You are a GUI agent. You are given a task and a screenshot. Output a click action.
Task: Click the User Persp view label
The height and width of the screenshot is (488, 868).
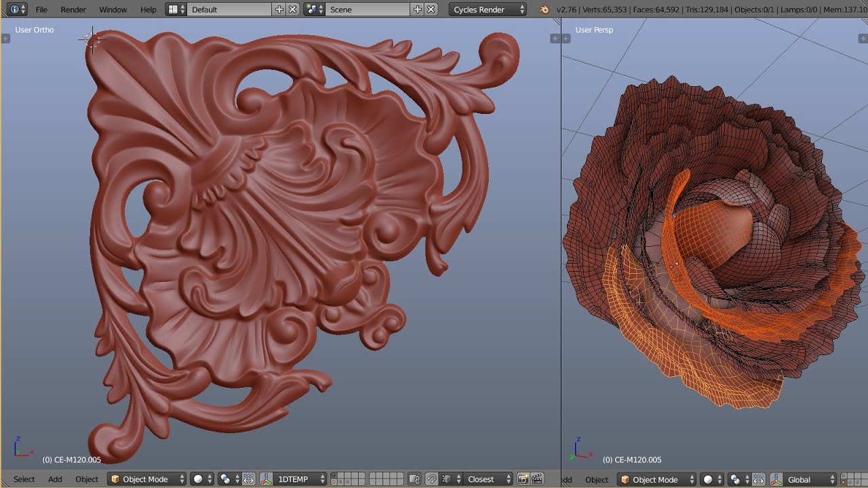click(594, 30)
